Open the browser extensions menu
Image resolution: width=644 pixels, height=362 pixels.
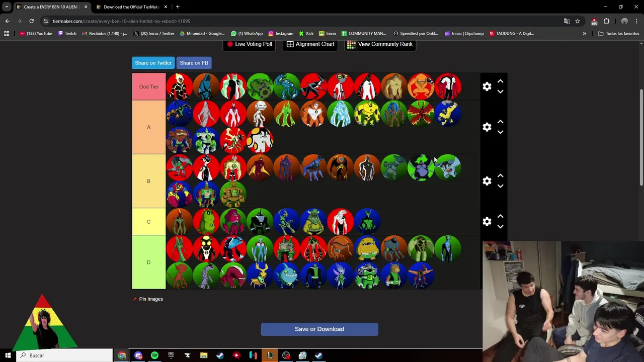pyautogui.click(x=606, y=21)
